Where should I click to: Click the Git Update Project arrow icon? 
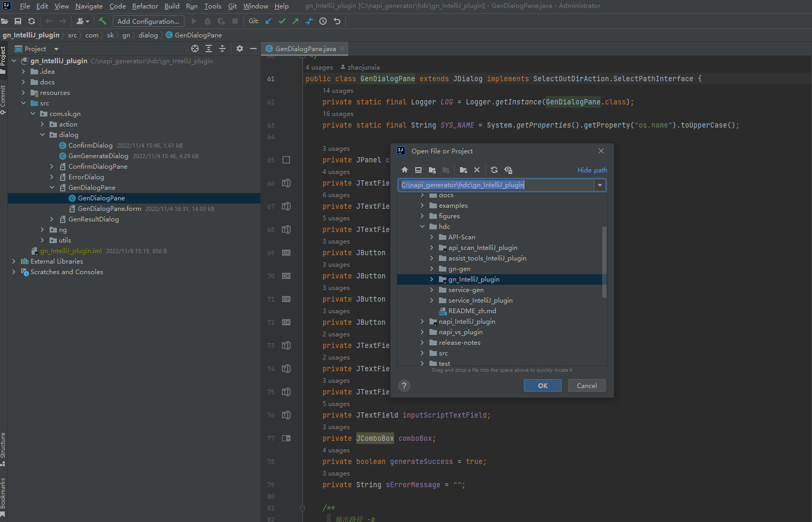[268, 21]
